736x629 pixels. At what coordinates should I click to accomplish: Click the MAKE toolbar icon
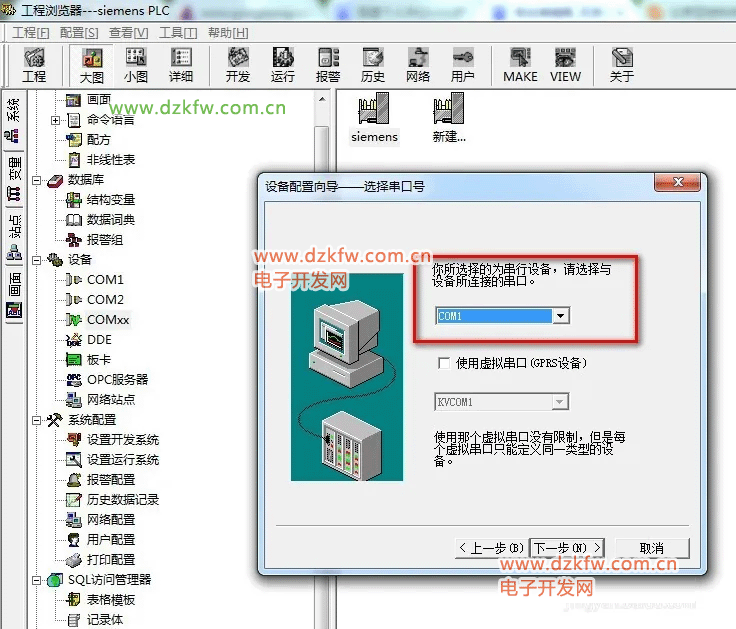(x=520, y=65)
